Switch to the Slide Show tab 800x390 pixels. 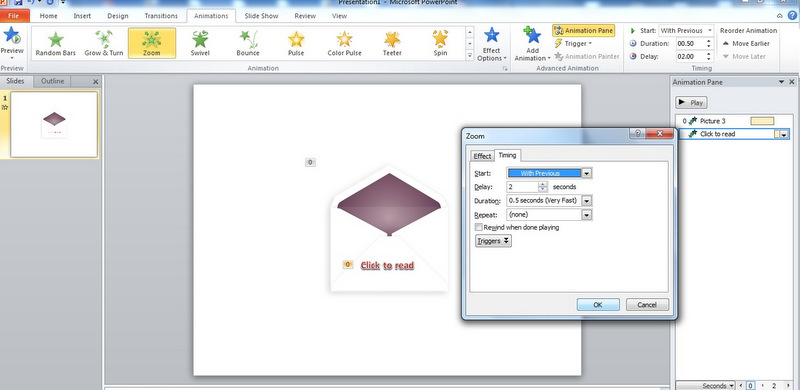click(x=261, y=16)
